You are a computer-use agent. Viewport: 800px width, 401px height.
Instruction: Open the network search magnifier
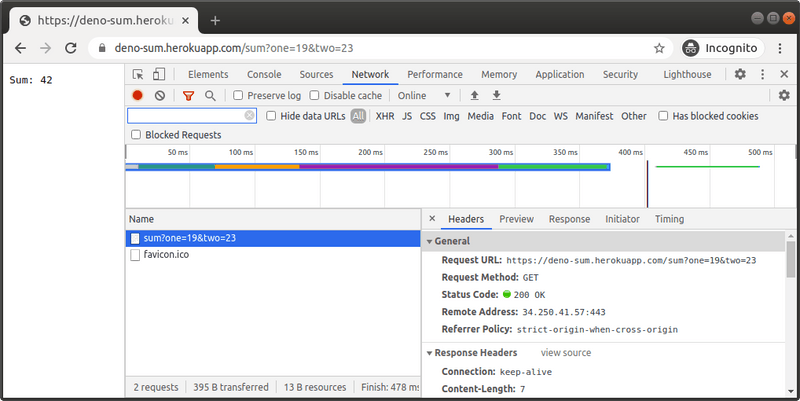tap(210, 95)
